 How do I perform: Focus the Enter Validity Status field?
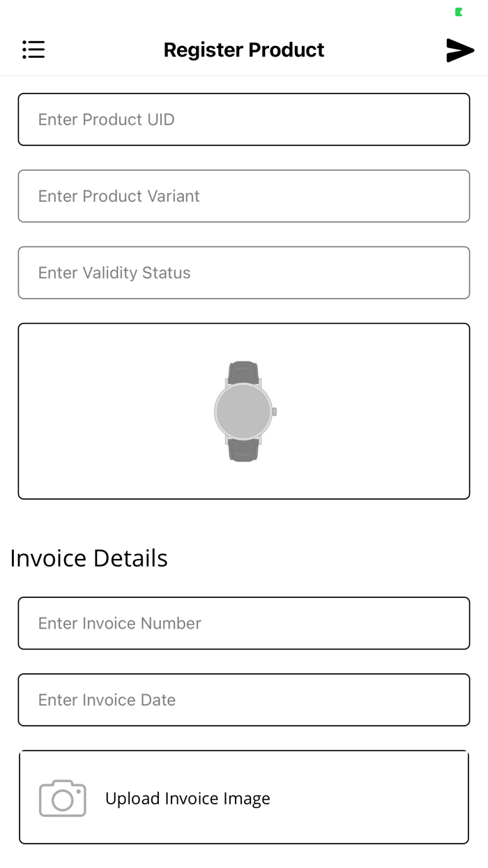pos(244,273)
